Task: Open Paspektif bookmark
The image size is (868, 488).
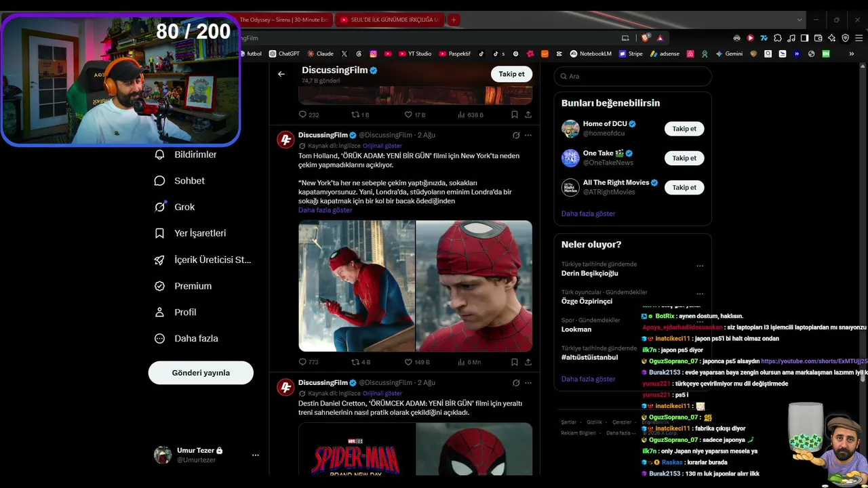Action: (x=455, y=54)
